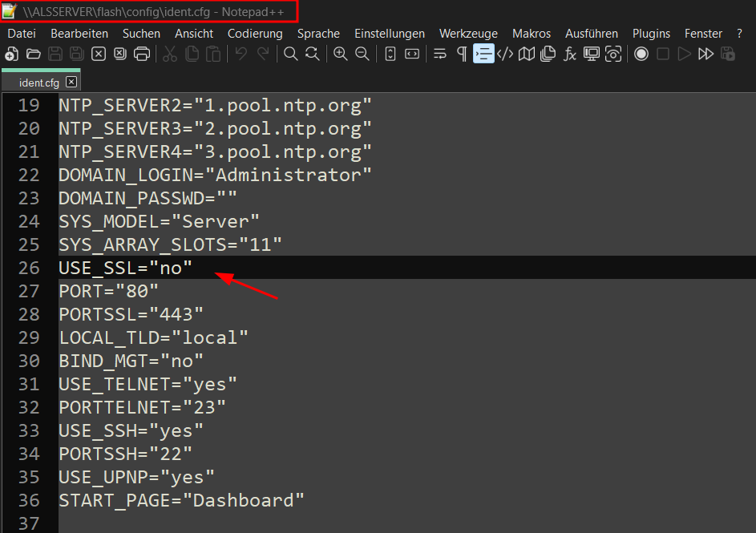Select the ident.cfg tab

tap(38, 83)
